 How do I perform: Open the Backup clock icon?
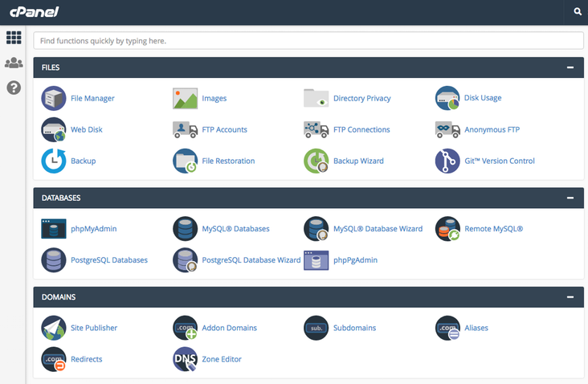click(54, 161)
